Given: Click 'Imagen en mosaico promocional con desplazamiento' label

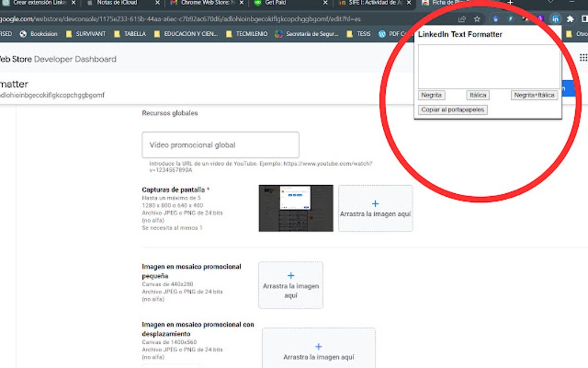Looking at the screenshot, I should [x=198, y=329].
